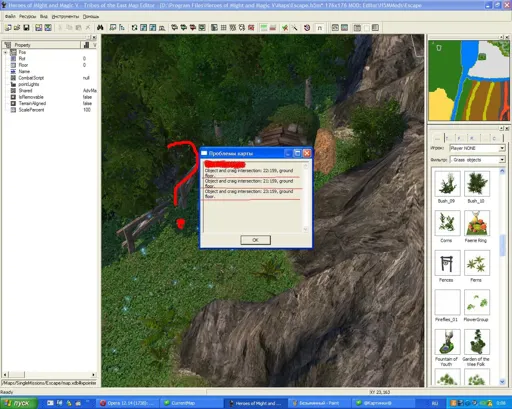
Task: Switch to the Paint taskbar button
Action: pos(319,403)
